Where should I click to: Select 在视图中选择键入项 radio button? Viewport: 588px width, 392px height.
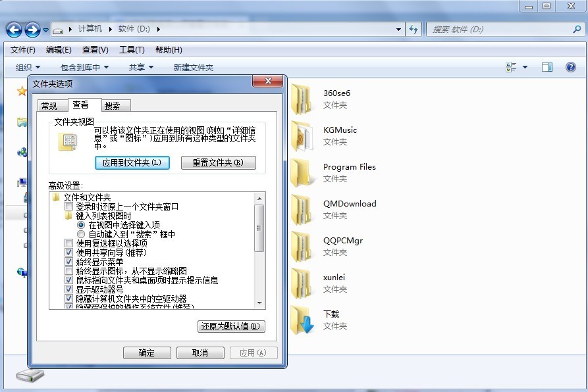click(x=80, y=225)
